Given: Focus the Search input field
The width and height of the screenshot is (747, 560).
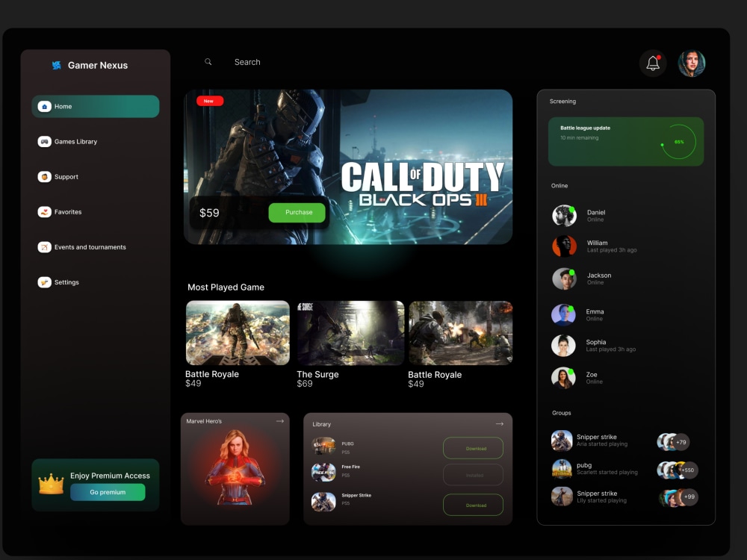Looking at the screenshot, I should pyautogui.click(x=247, y=62).
